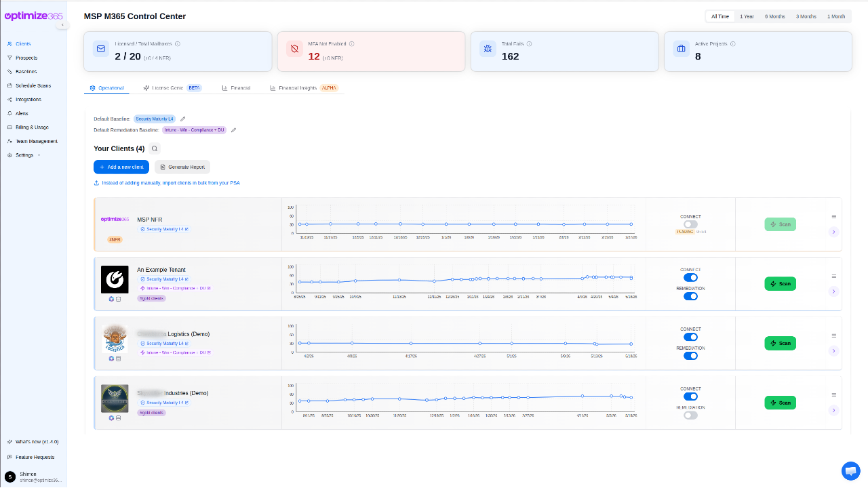This screenshot has width=868, height=488.
Task: Open Schedule Scans in the sidebar
Action: [x=33, y=85]
